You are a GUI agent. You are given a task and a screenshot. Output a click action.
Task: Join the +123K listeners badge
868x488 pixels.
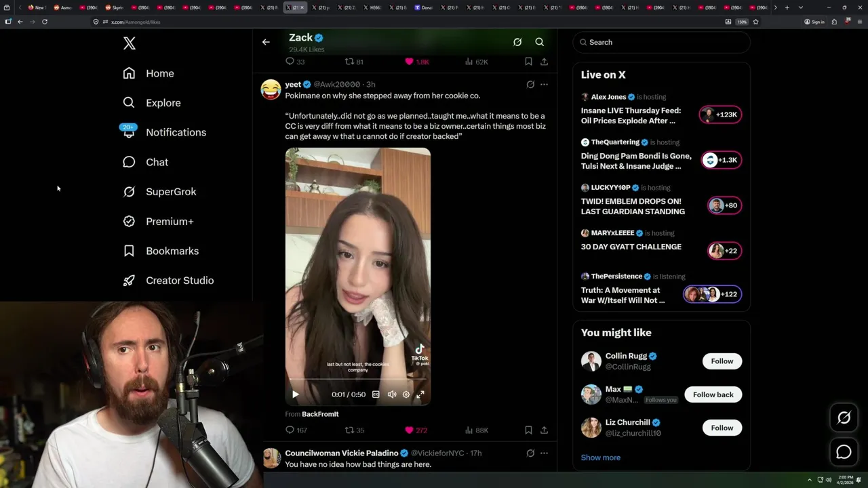coord(721,115)
